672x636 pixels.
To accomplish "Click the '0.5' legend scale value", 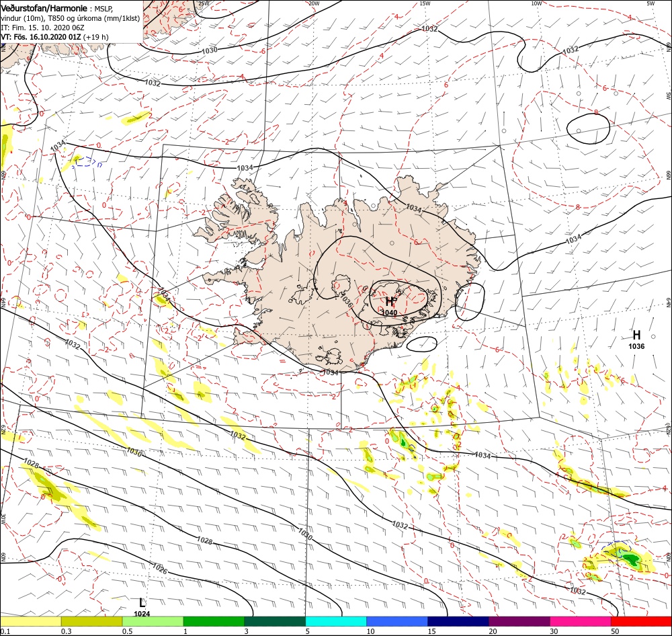I will pos(127,631).
